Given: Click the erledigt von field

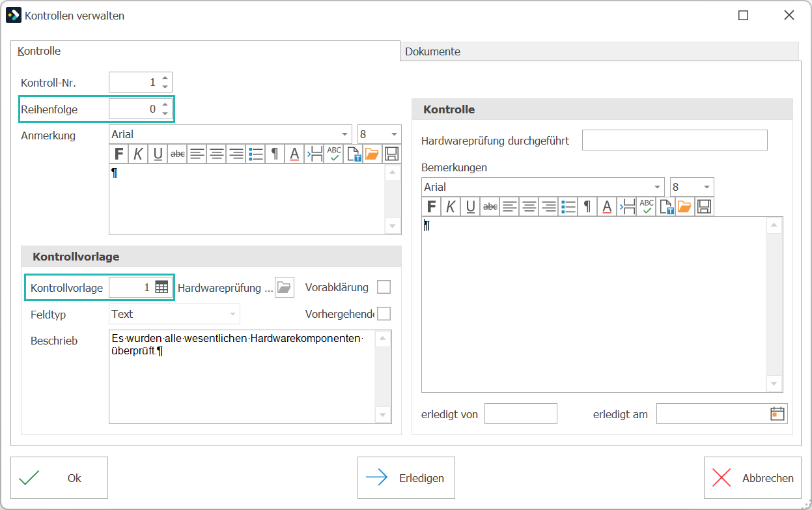Looking at the screenshot, I should (x=521, y=414).
